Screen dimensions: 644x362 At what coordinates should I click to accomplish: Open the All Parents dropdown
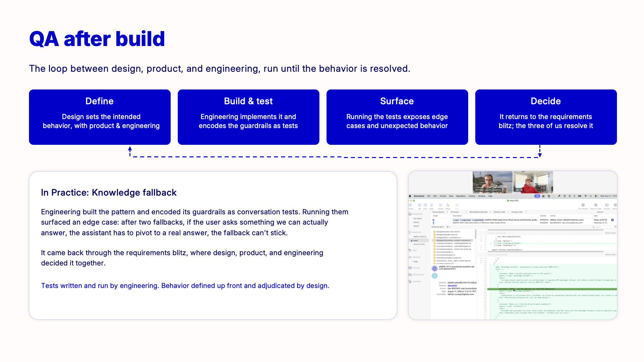click(459, 212)
